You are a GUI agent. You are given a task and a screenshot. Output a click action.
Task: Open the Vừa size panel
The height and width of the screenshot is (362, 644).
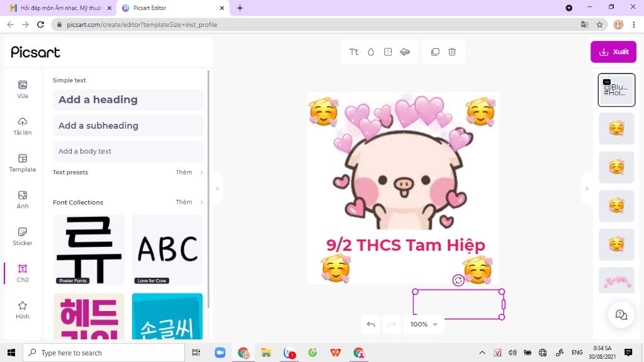[23, 89]
